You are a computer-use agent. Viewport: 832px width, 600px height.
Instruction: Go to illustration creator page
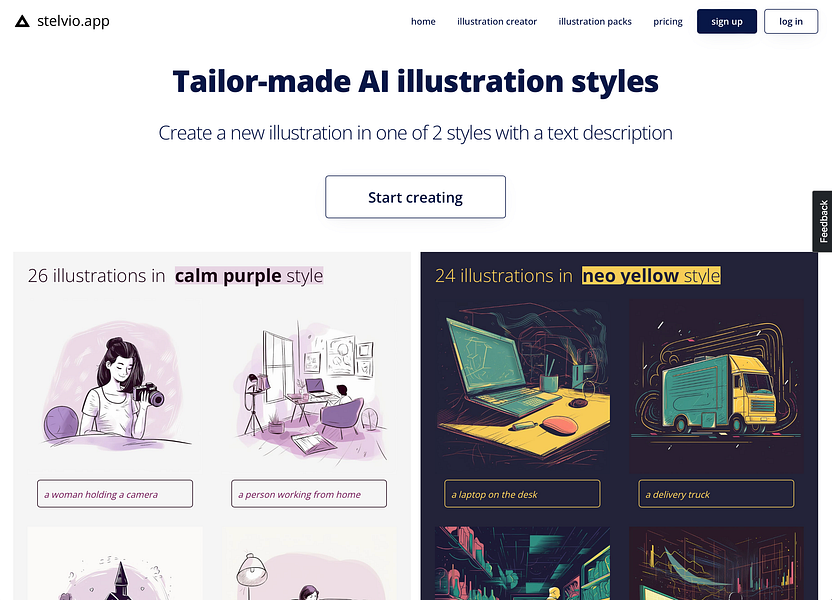(x=497, y=22)
